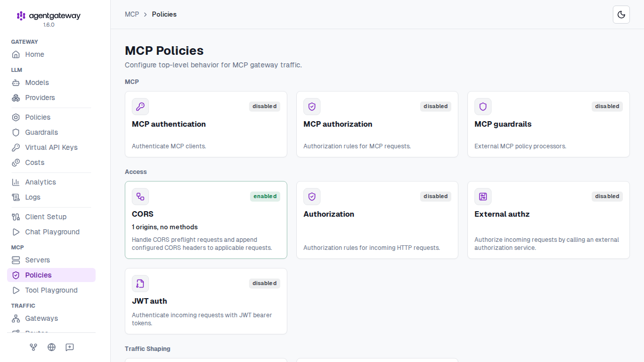Open the External authz policy card
644x362 pixels.
548,220
